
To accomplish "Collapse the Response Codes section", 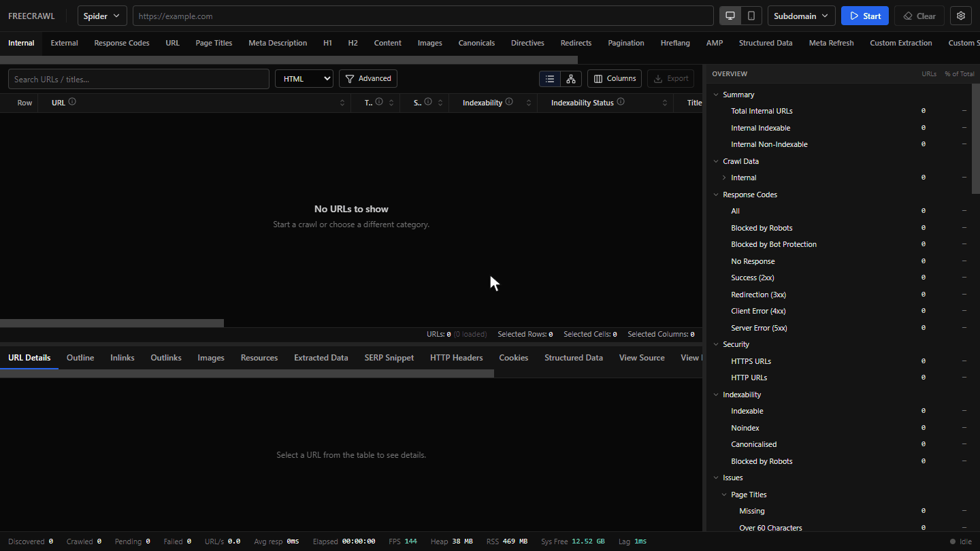I will point(716,195).
